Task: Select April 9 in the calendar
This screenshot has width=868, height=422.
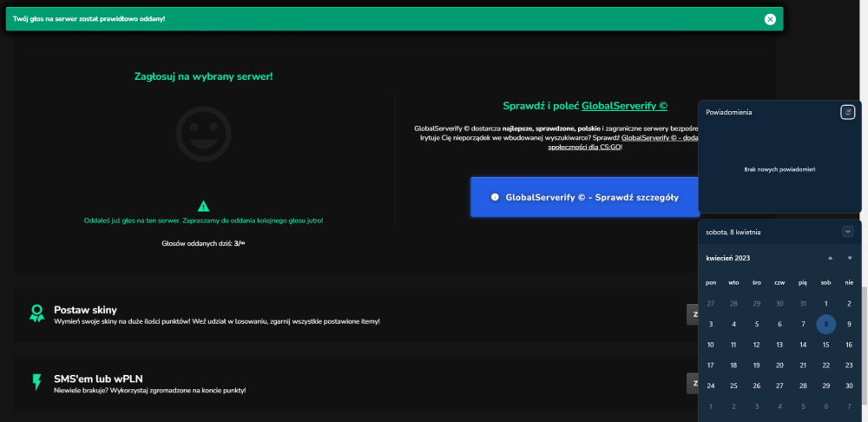Action: (849, 324)
